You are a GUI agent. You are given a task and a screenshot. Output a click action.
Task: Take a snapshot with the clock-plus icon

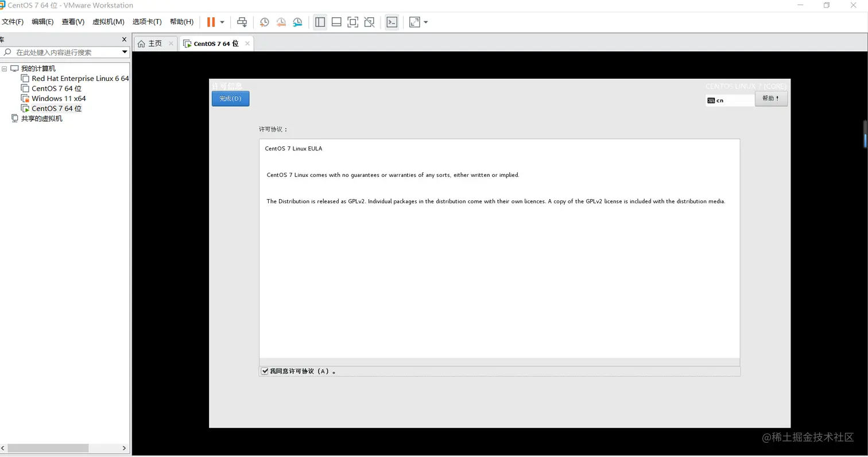tap(264, 22)
